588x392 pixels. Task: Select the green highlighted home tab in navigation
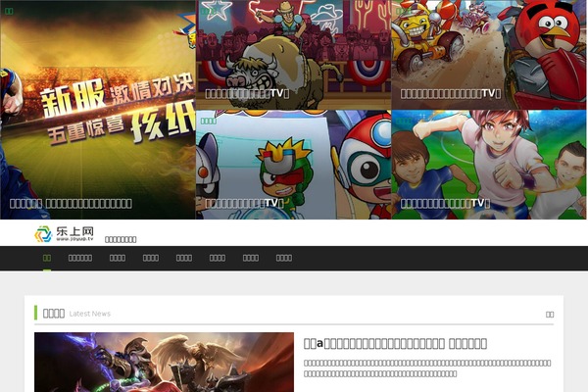click(47, 258)
